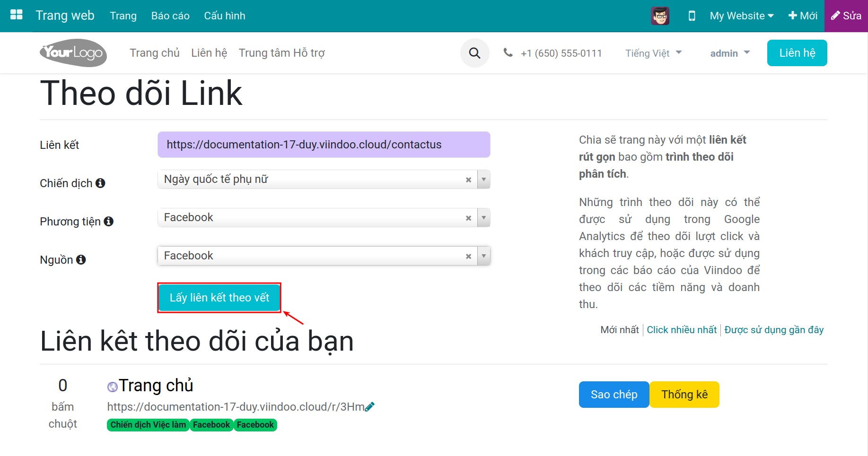868x456 pixels.
Task: Click the pencil edit icon next to short URL
Action: coord(370,406)
